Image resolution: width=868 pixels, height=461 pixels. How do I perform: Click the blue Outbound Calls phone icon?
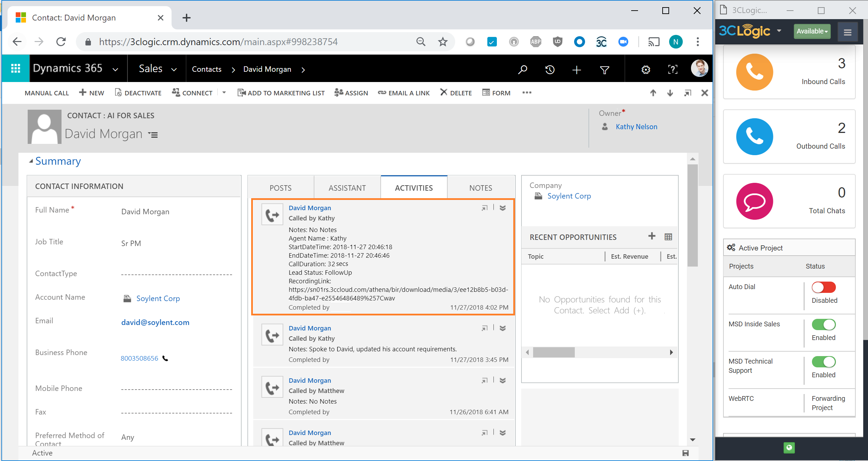click(x=755, y=137)
